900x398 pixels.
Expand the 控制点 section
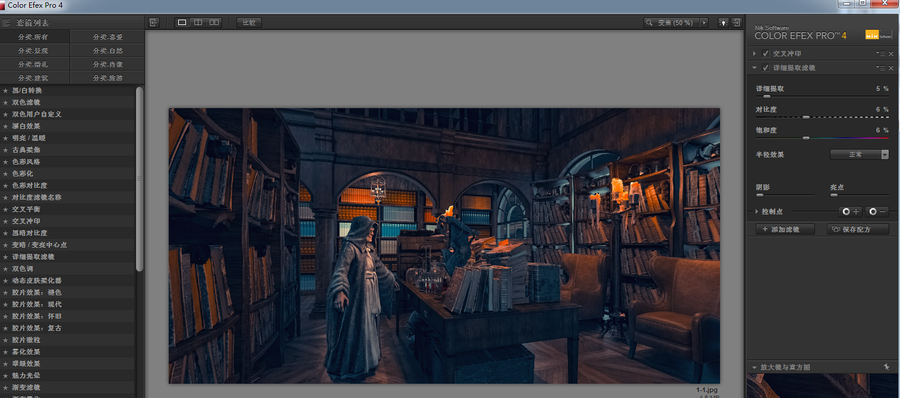coord(757,211)
